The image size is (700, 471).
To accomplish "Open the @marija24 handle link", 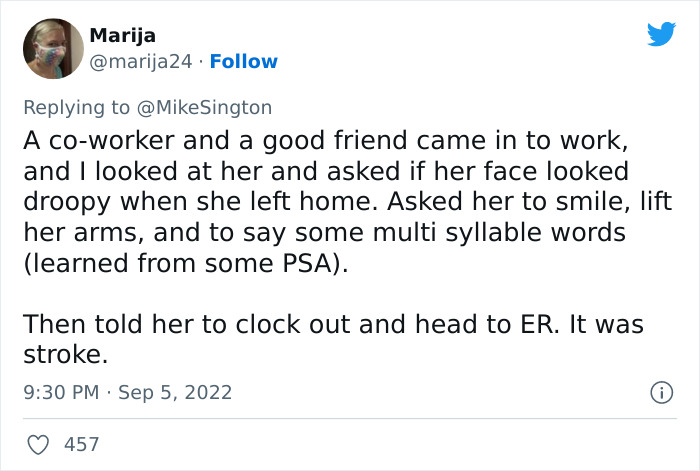I will pos(141,61).
